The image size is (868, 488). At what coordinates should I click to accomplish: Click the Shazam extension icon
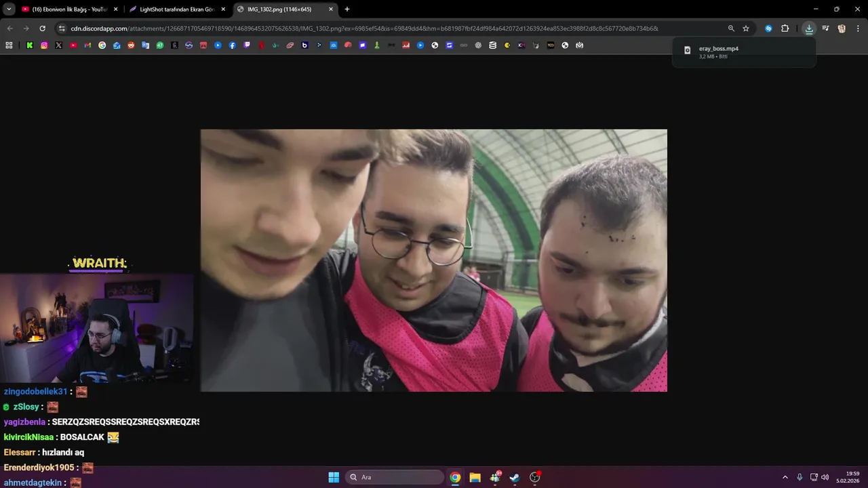(x=768, y=28)
